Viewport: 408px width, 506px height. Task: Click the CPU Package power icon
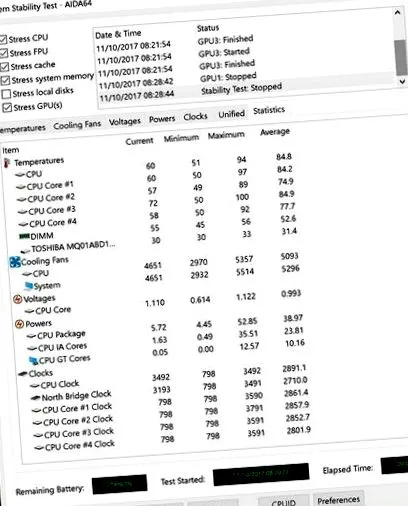[x=32, y=336]
